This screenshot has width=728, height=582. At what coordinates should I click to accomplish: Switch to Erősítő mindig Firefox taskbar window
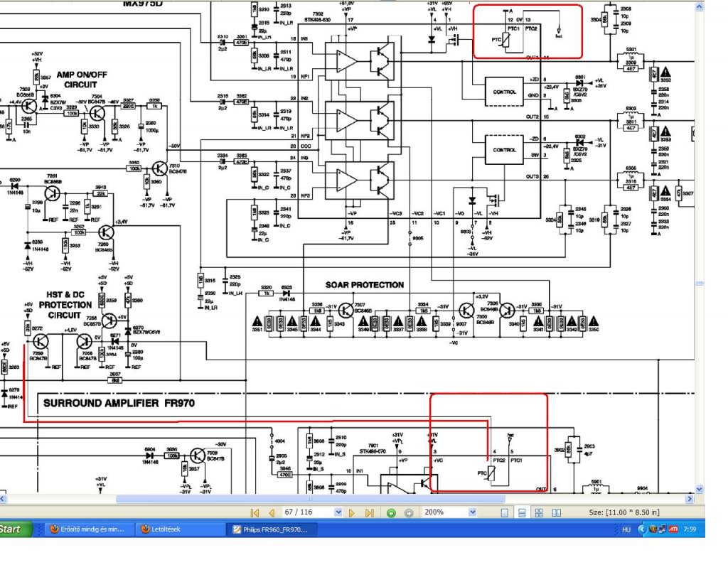point(88,529)
